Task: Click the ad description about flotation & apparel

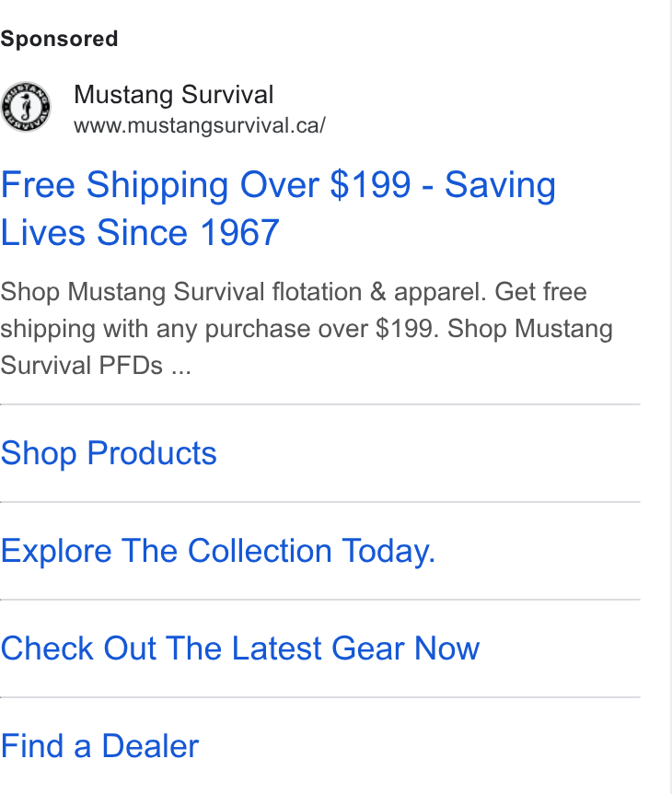Action: click(307, 329)
